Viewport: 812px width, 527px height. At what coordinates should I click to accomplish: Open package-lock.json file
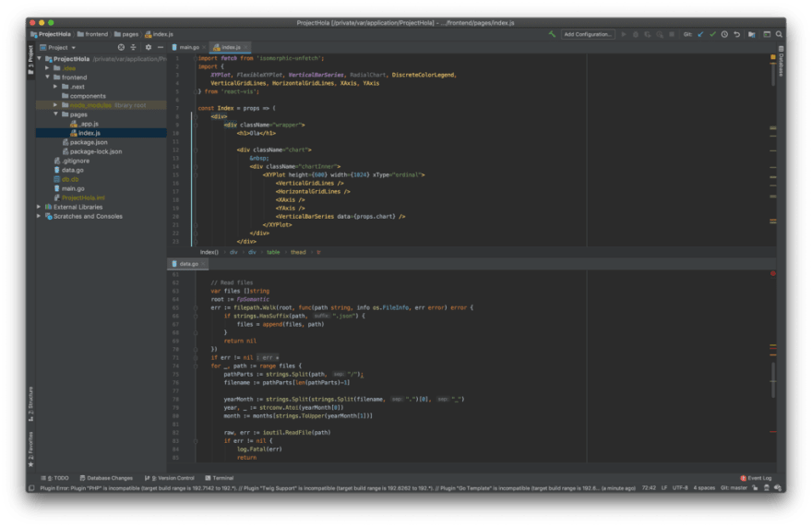click(x=91, y=151)
